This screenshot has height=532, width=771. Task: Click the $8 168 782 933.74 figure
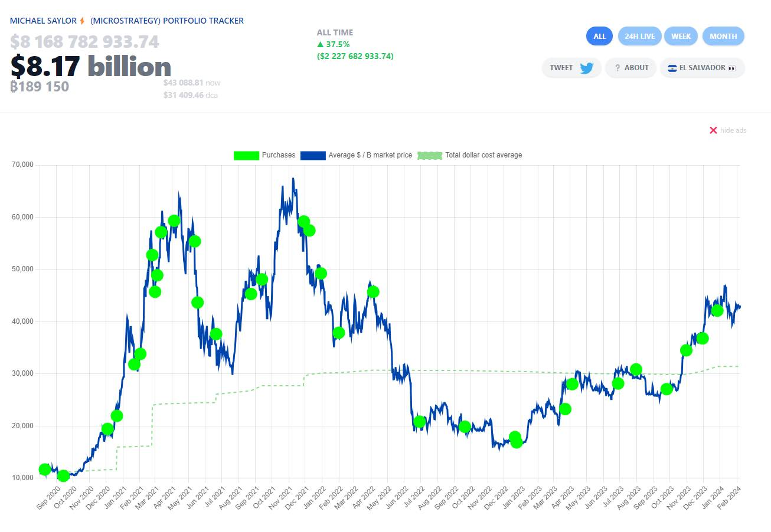tap(84, 42)
